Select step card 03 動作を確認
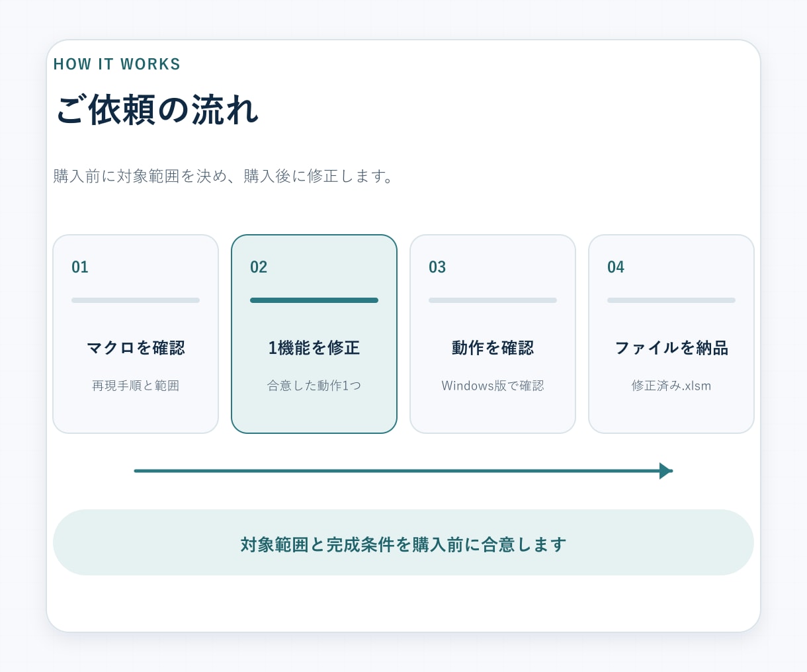 [493, 334]
